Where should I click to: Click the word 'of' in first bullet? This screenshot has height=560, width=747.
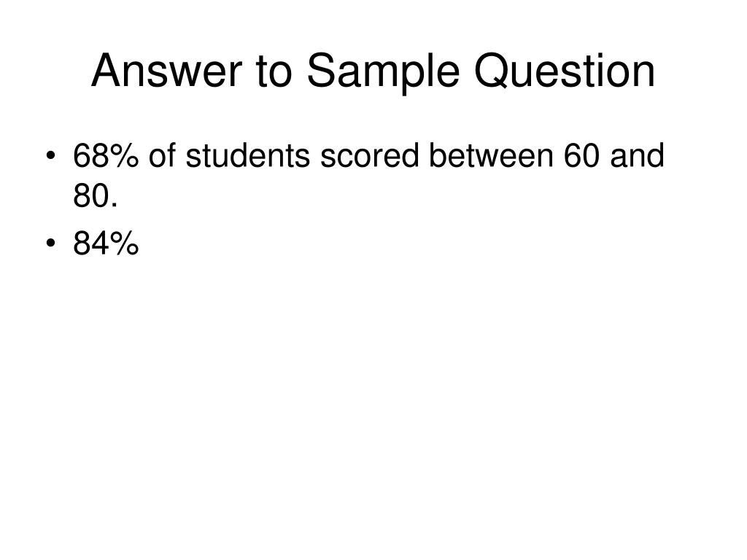[x=162, y=155]
